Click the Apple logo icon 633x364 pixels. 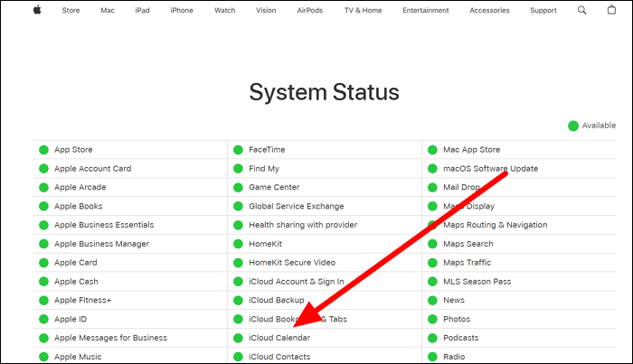[37, 10]
